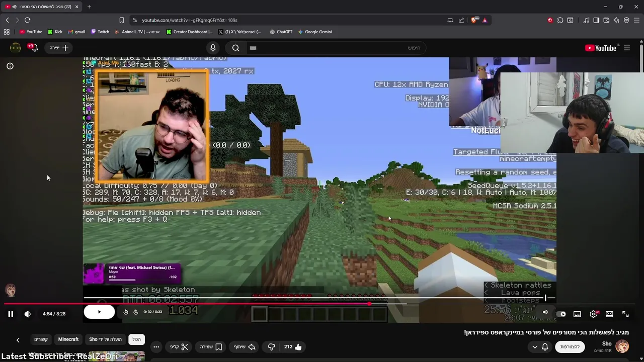Toggle the autoplay switch in the player
Screen dimensions: 644x362
tap(561, 314)
